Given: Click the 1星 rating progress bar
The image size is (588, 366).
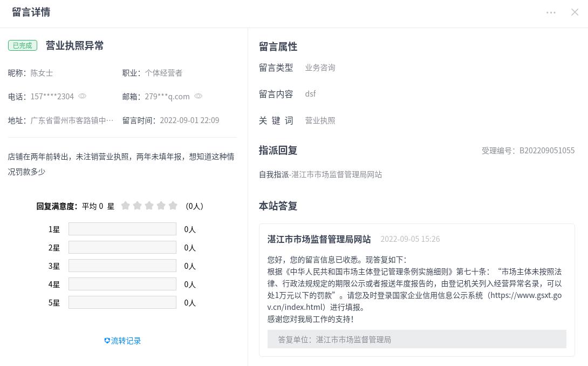Looking at the screenshot, I should point(122,229).
